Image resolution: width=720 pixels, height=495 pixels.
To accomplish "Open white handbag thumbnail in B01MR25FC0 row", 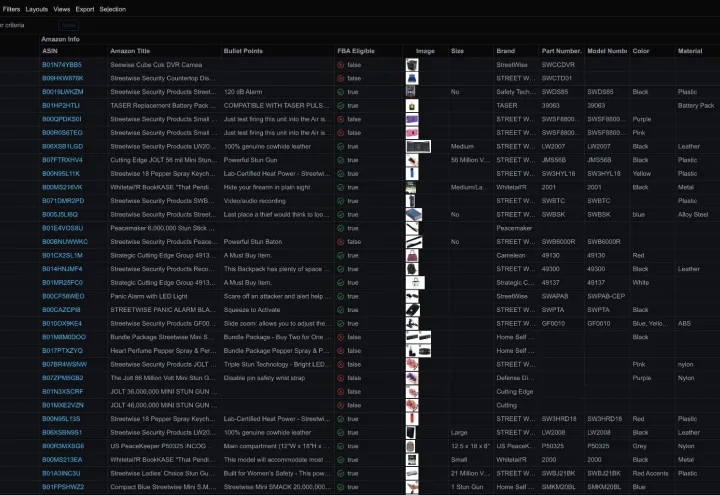I will pos(415,282).
